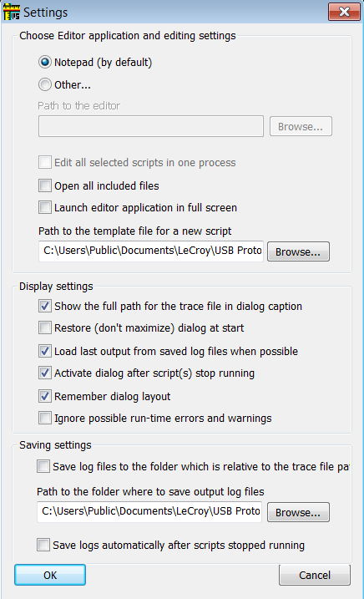Browse for the new script template file

coord(298,251)
